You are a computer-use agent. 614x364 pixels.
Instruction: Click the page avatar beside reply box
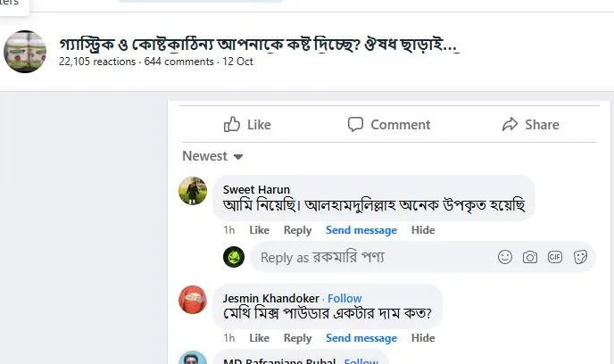tap(234, 257)
